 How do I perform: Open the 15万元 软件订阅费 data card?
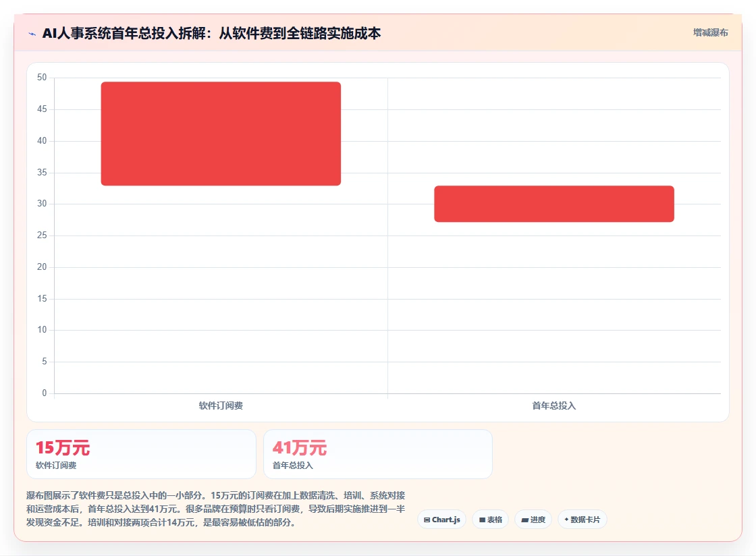pyautogui.click(x=141, y=454)
